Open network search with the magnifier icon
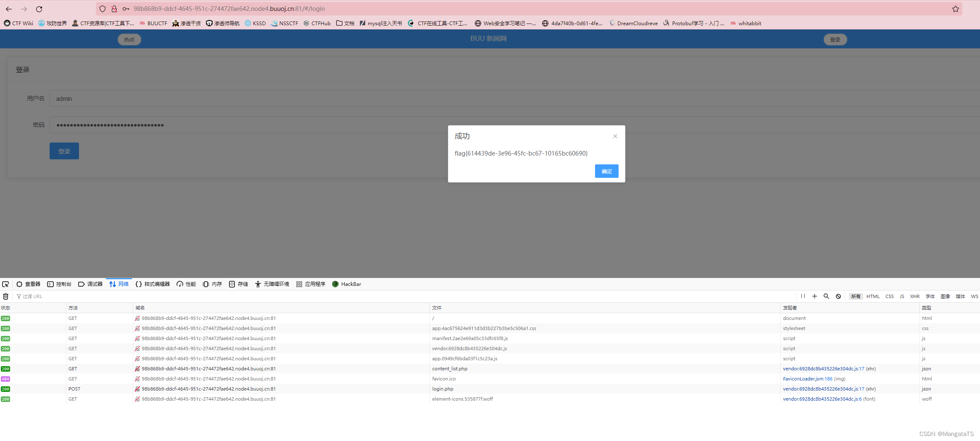This screenshot has height=441, width=980. tap(826, 296)
